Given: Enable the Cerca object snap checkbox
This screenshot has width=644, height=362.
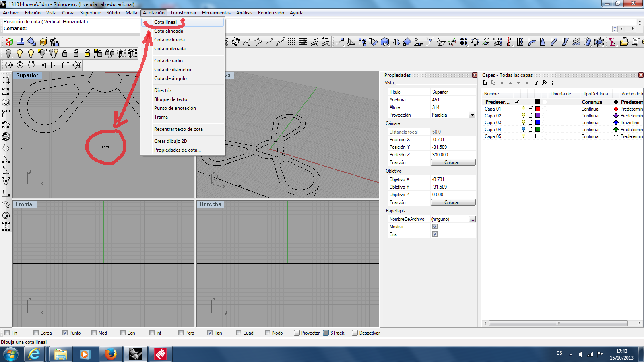Looking at the screenshot, I should [x=36, y=333].
